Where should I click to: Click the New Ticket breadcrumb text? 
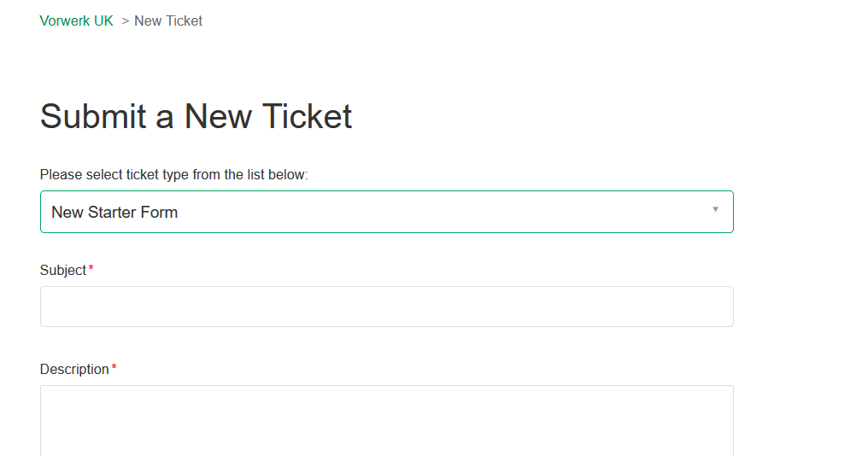click(x=168, y=21)
